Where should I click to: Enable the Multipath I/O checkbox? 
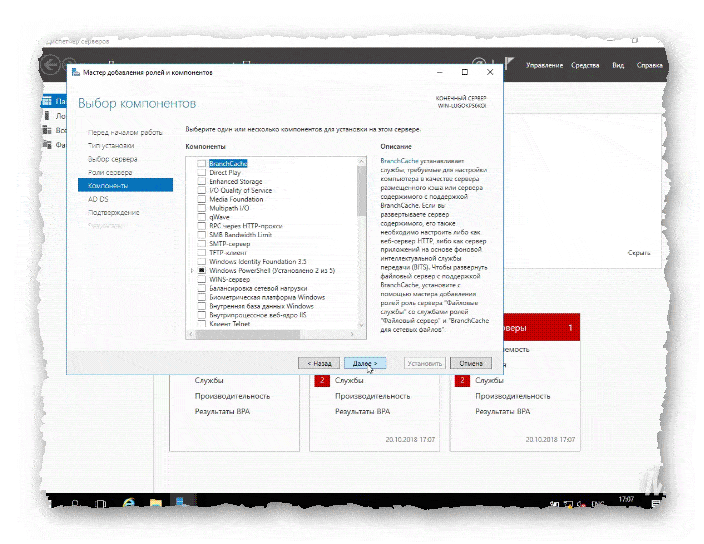coord(202,208)
